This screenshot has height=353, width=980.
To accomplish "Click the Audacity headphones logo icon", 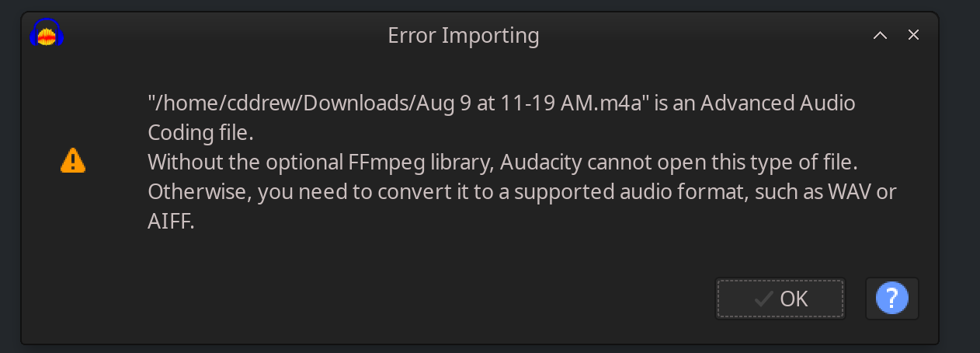I will 46,33.
